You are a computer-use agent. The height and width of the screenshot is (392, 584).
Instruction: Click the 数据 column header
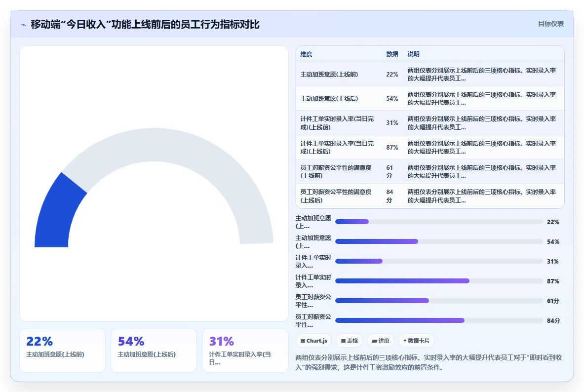click(x=392, y=54)
